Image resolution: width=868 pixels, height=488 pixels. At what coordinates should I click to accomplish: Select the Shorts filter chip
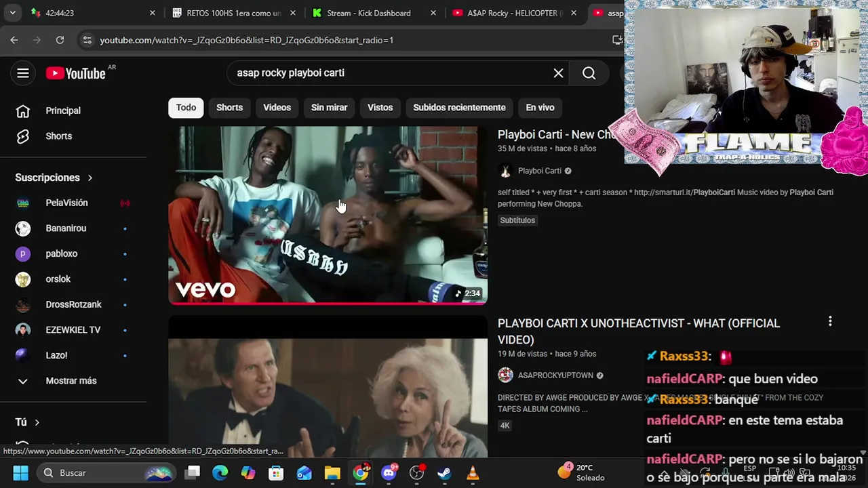point(229,108)
